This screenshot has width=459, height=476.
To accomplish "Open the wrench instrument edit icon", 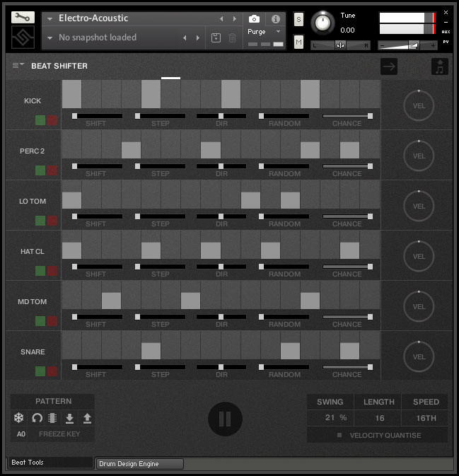I will (x=23, y=17).
